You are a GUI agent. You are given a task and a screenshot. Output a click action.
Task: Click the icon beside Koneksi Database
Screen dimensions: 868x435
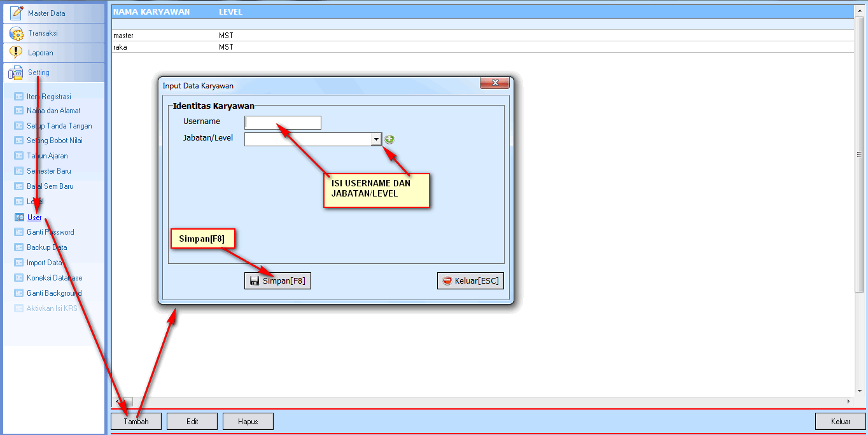point(19,278)
